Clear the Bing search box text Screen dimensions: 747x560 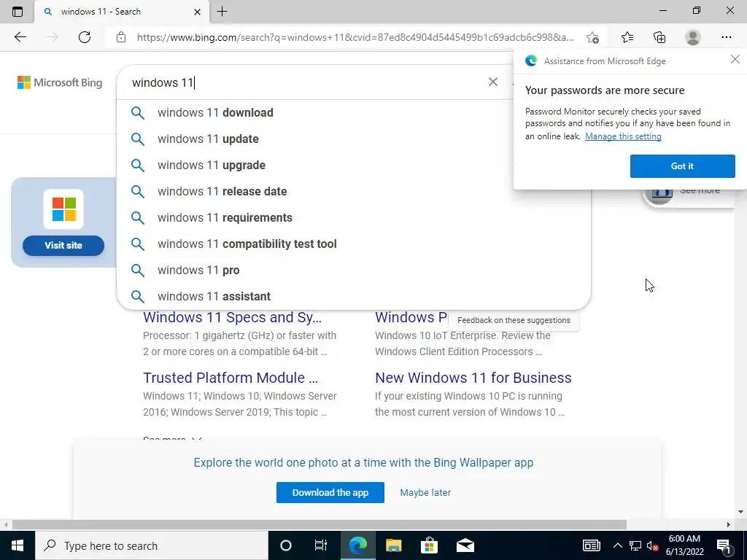(493, 82)
